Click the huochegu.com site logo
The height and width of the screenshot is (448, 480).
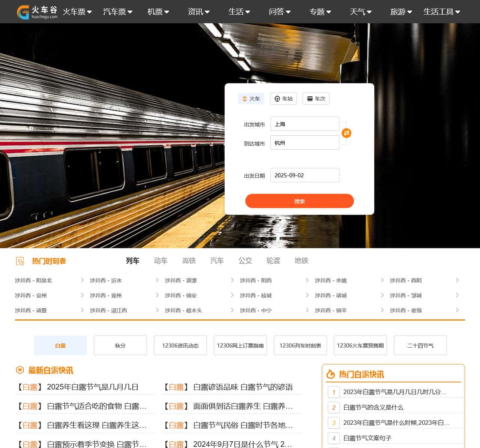[x=37, y=12]
